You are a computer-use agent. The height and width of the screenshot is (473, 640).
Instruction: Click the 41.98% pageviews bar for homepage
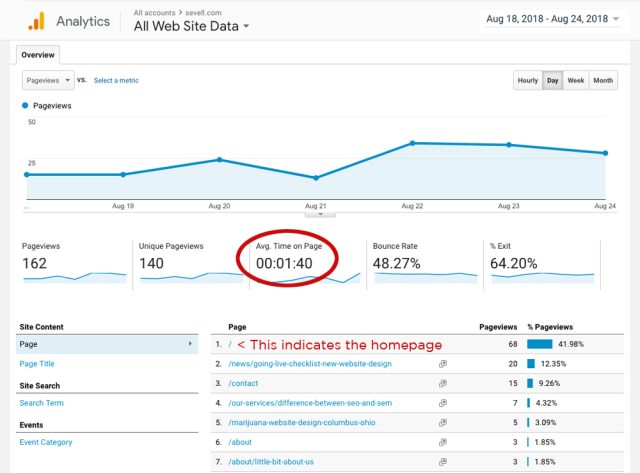(540, 344)
